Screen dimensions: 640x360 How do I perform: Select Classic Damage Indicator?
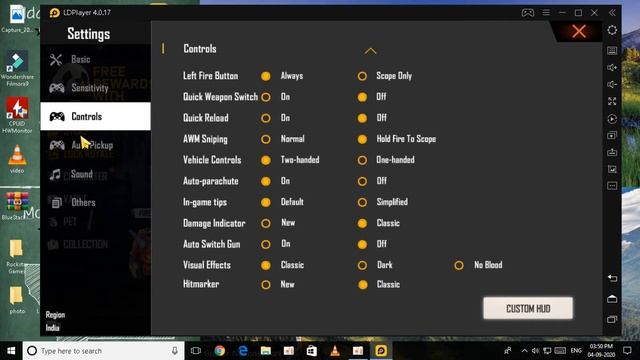362,223
